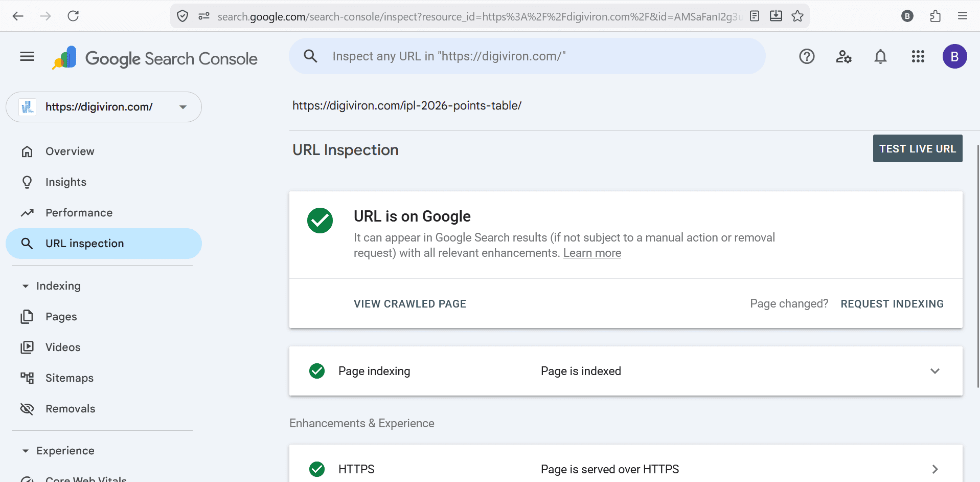This screenshot has height=482, width=980.
Task: Click the Google Search Console logo
Action: coord(155,58)
